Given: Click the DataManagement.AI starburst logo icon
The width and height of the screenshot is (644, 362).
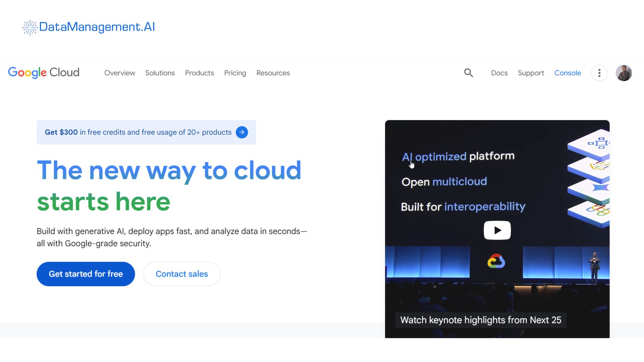Looking at the screenshot, I should tap(29, 27).
